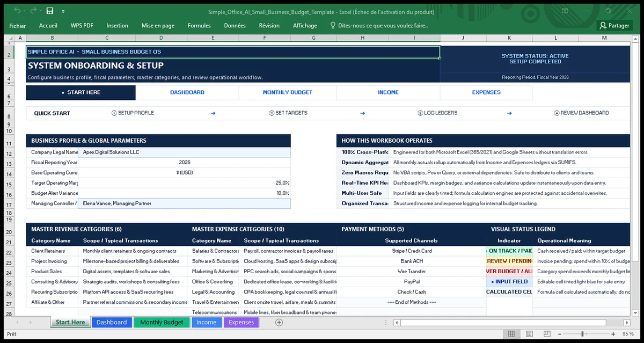Screen dimensions: 644x343
Task: Add a new sheet with plus icon
Action: point(279,322)
